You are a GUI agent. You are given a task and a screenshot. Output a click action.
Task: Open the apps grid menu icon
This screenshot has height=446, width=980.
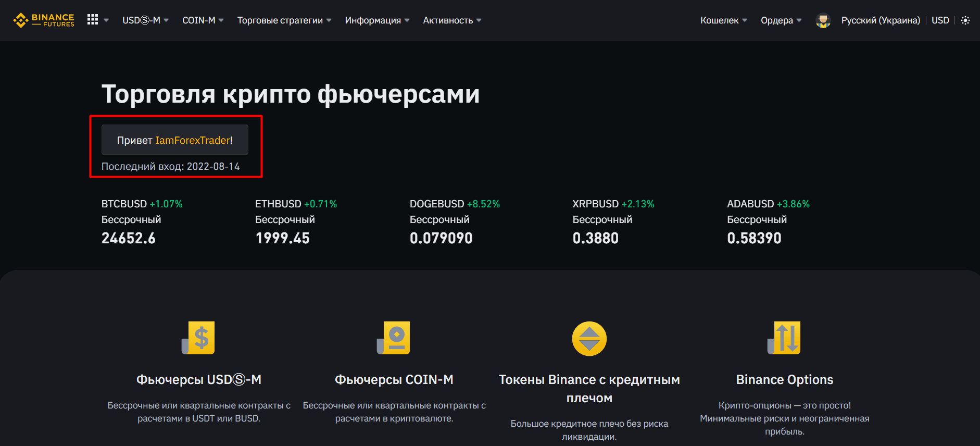tap(93, 20)
